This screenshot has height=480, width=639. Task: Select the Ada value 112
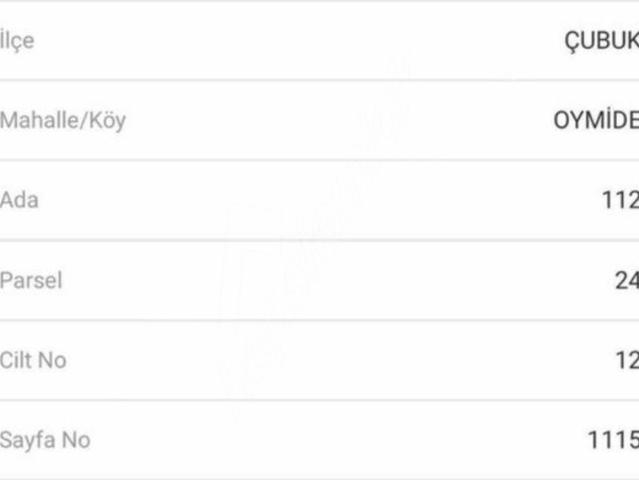(x=620, y=200)
